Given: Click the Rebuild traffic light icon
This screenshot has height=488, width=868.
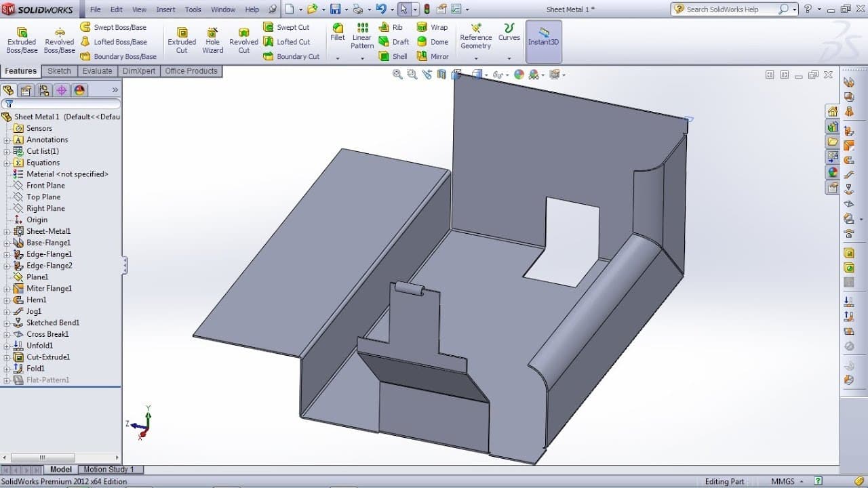Looking at the screenshot, I should click(x=428, y=9).
